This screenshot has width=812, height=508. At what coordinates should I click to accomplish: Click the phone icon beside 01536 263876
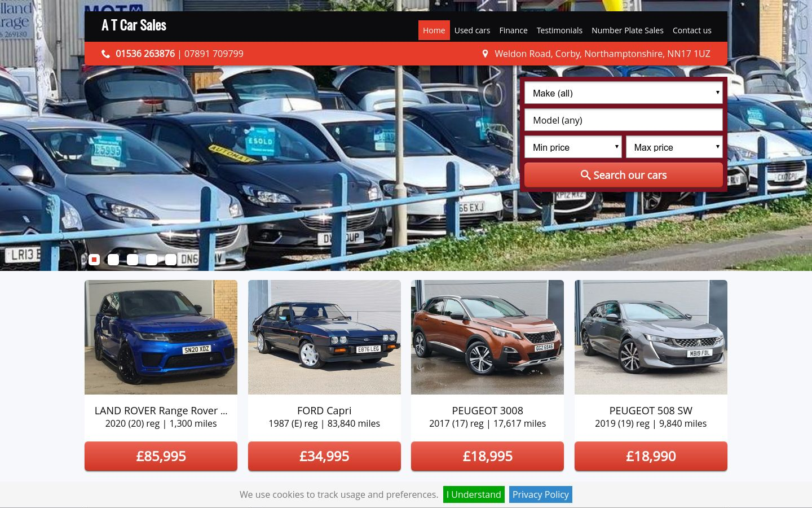click(x=105, y=54)
